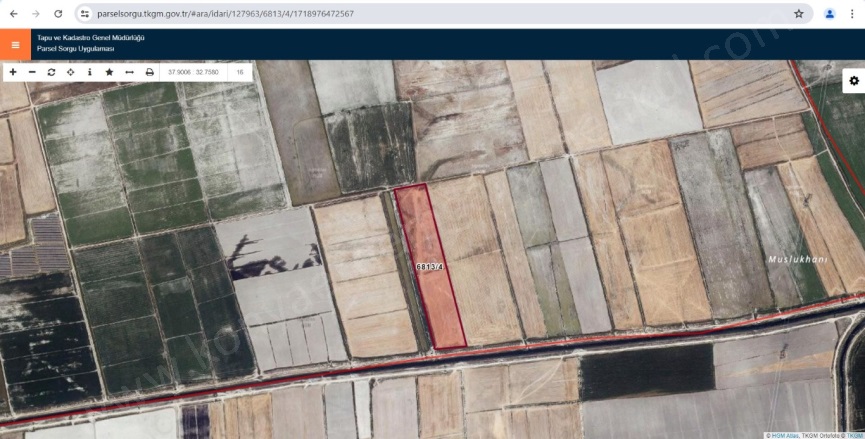Image resolution: width=865 pixels, height=439 pixels.
Task: Click the map refresh arrows icon
Action: point(51,72)
